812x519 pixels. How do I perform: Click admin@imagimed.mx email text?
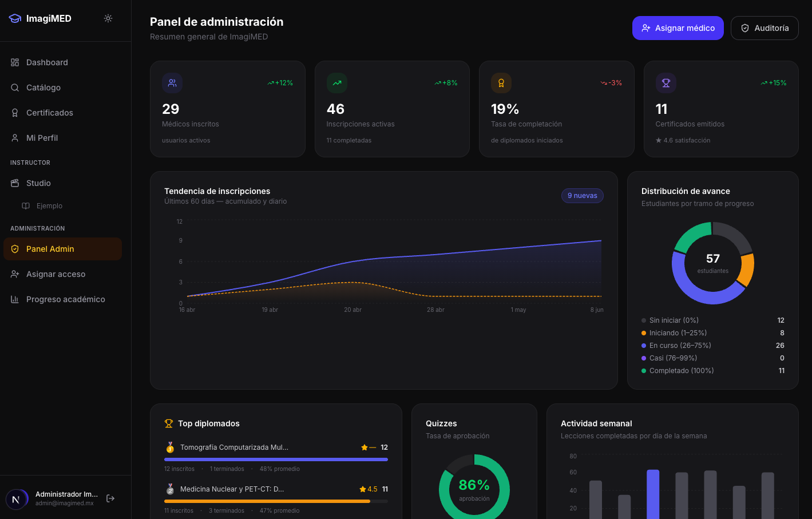pos(65,504)
